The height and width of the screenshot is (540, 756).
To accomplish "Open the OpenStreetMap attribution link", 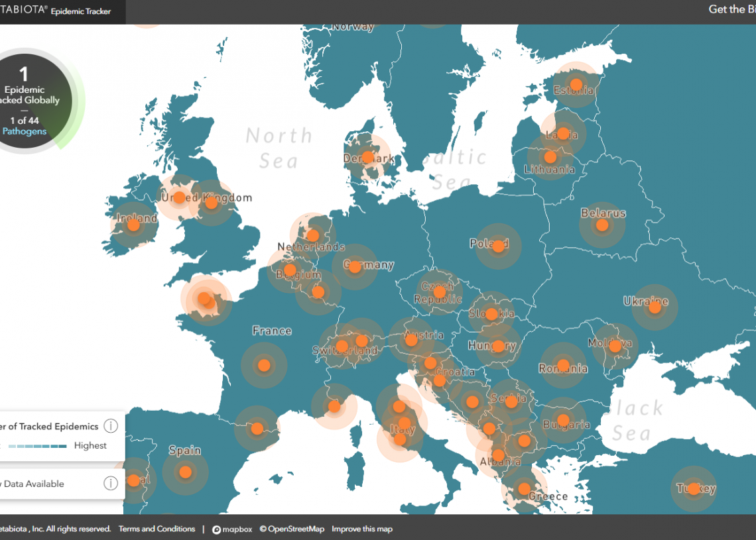I will coord(292,529).
